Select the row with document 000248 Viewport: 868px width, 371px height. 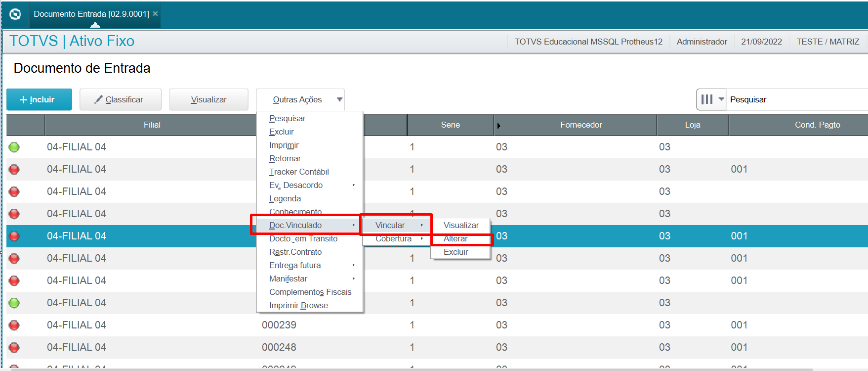coord(437,347)
